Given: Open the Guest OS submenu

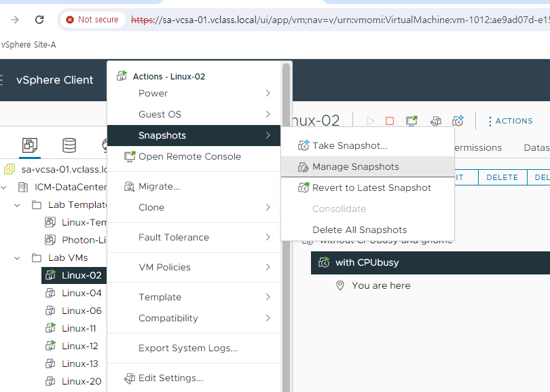Looking at the screenshot, I should [194, 114].
